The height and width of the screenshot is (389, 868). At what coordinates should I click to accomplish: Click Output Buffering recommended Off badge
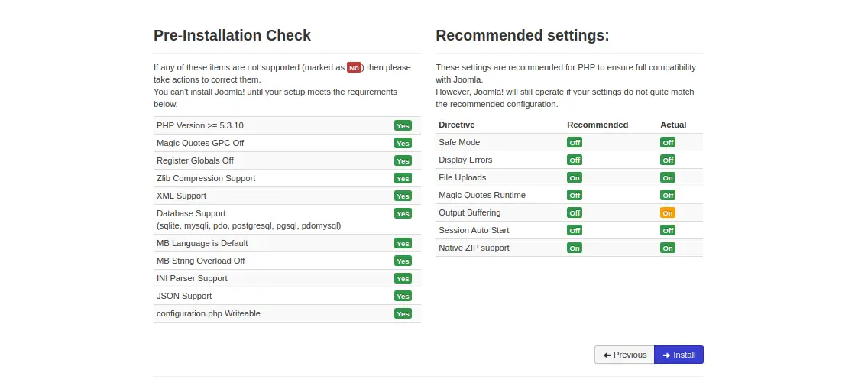pos(575,213)
